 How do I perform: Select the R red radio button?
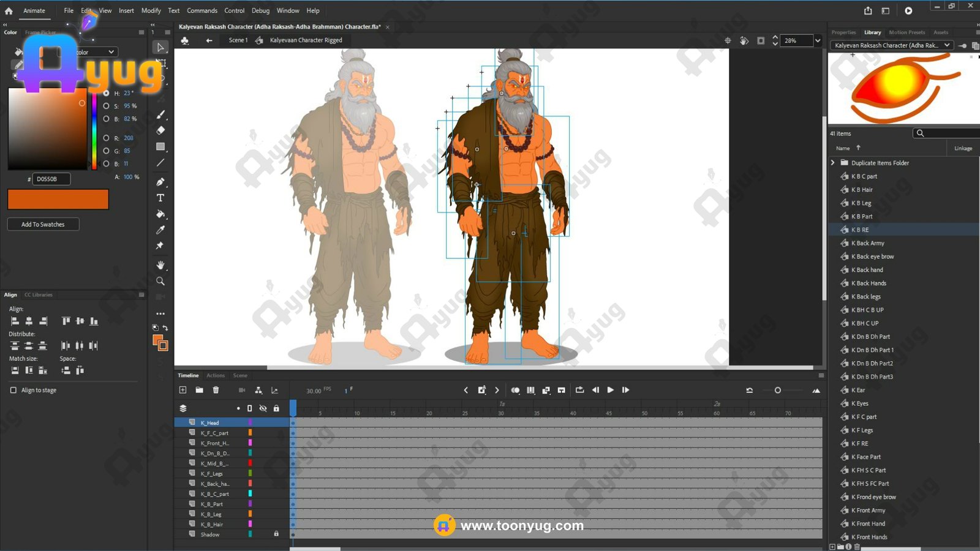coord(106,138)
